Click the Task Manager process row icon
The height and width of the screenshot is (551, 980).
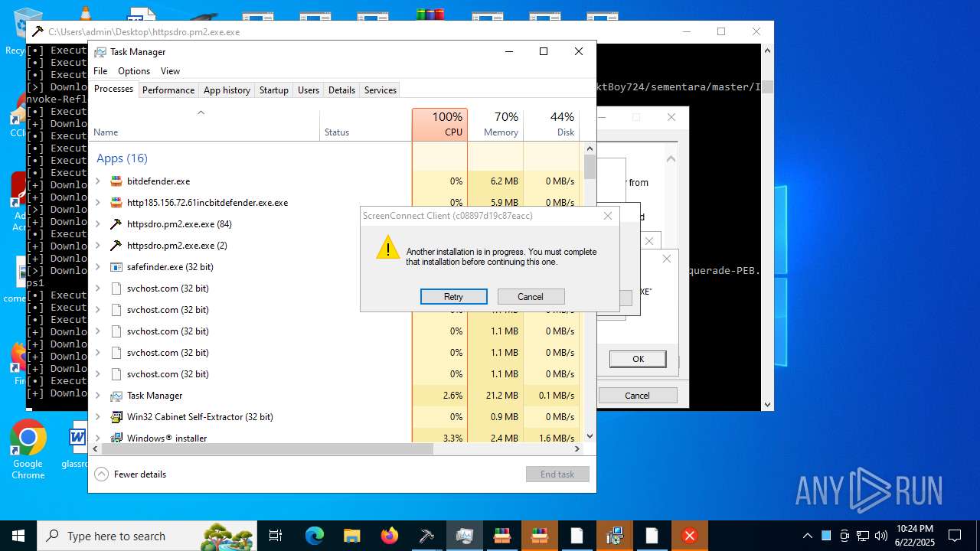coord(116,396)
